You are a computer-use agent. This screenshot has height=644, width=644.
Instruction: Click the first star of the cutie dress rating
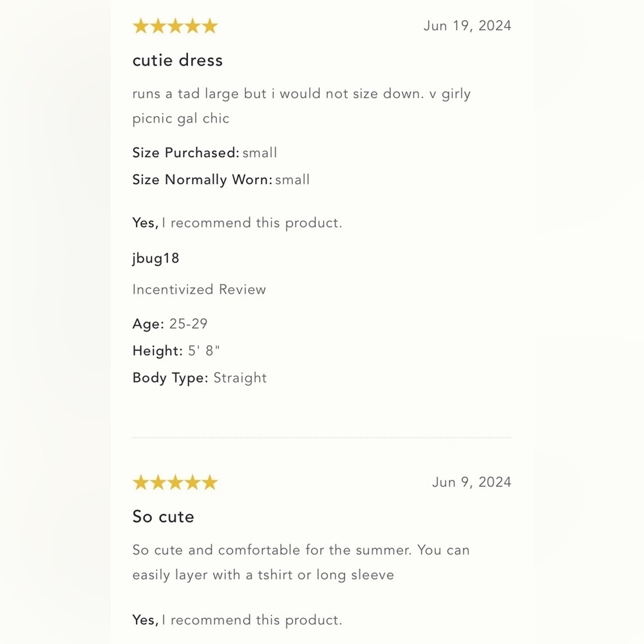click(141, 26)
